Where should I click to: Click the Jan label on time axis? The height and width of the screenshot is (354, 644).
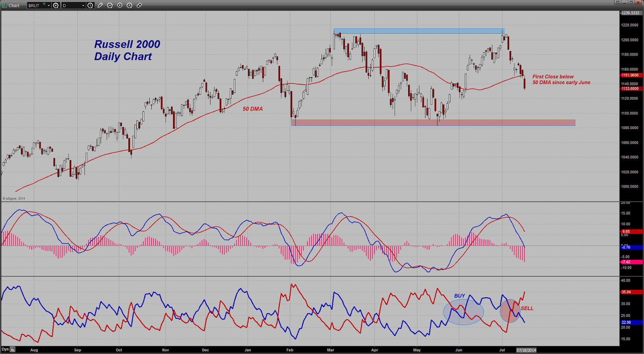pyautogui.click(x=248, y=350)
